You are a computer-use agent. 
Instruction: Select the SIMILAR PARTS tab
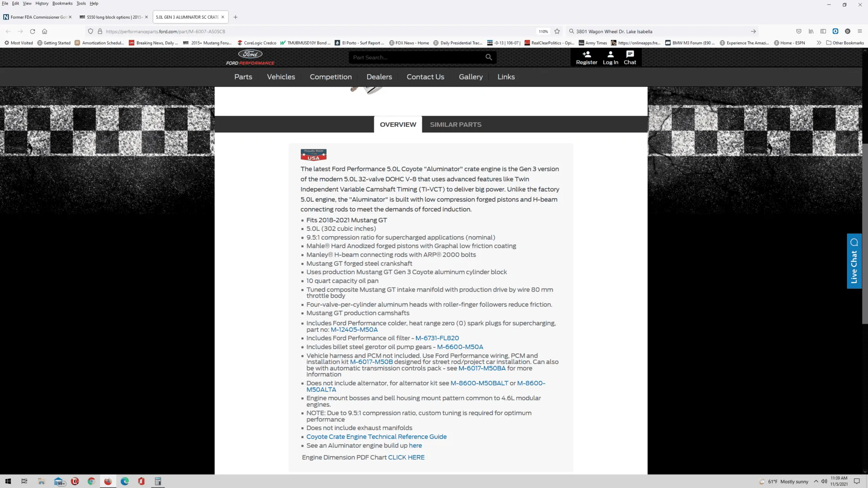click(455, 124)
